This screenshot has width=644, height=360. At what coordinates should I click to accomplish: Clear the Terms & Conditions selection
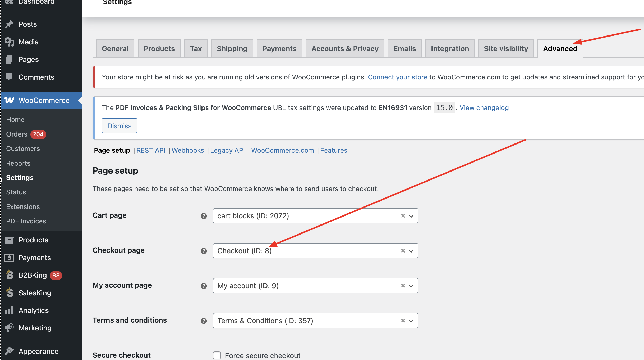[x=403, y=321]
